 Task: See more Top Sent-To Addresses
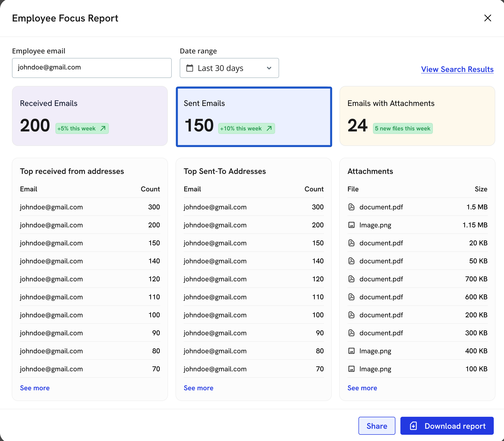tap(198, 388)
